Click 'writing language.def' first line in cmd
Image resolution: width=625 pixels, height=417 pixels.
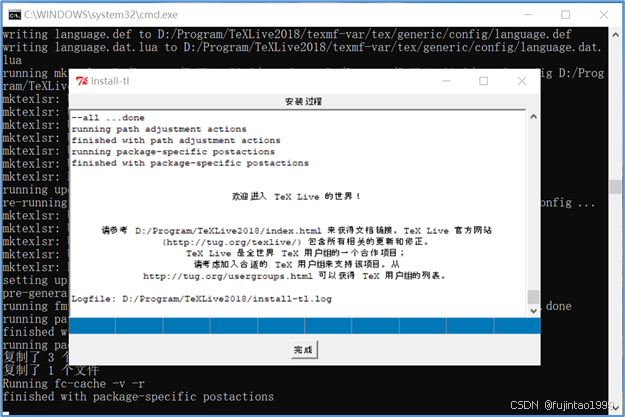287,34
